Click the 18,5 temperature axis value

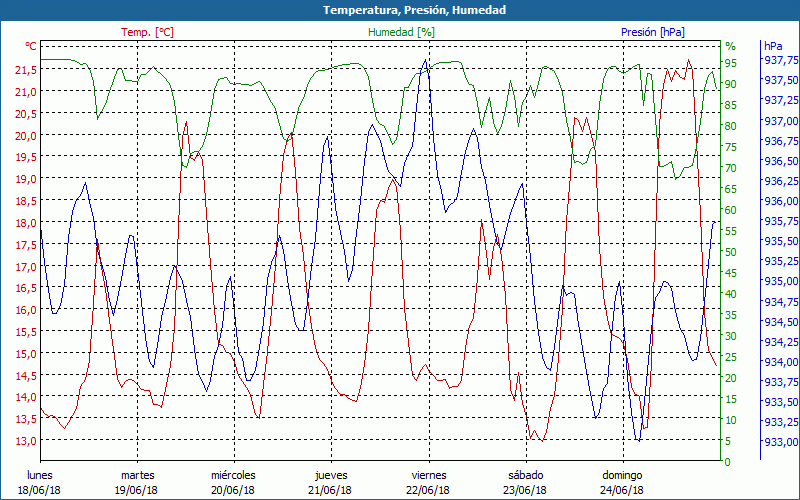tap(25, 201)
